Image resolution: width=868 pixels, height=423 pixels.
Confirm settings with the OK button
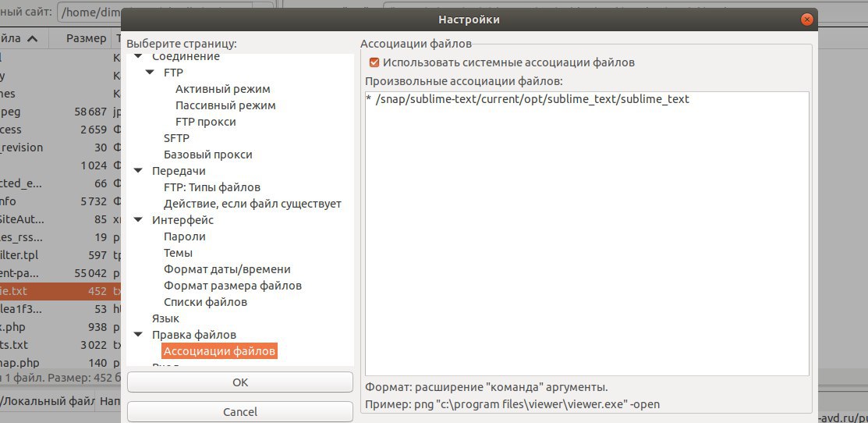(x=240, y=382)
